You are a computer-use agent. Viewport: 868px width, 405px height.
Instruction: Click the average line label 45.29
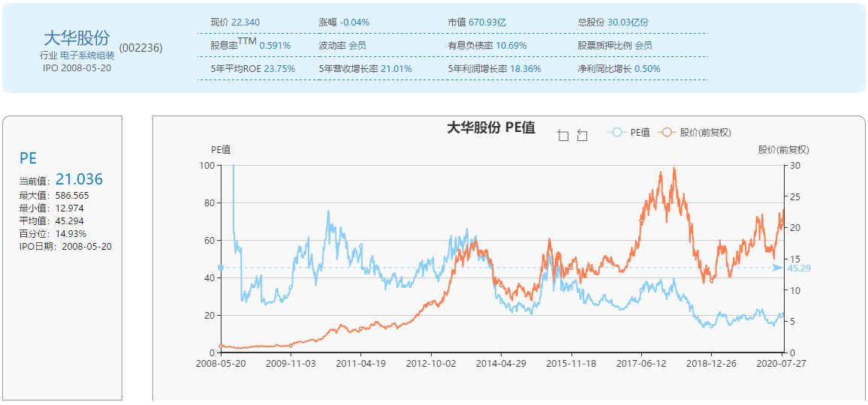799,268
